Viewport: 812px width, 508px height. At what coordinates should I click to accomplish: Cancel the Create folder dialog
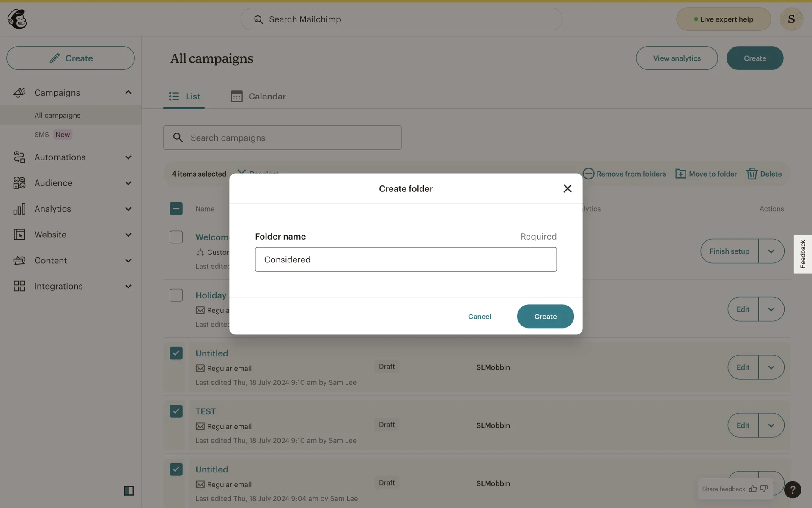point(479,316)
